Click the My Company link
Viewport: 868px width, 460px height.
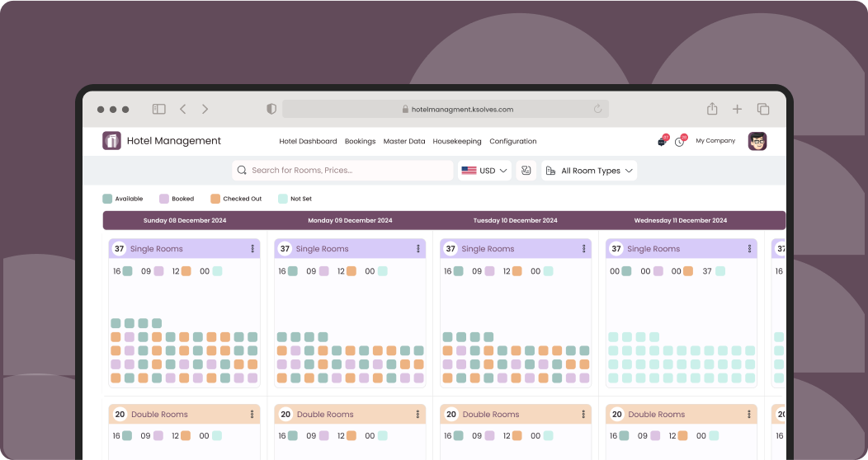[715, 141]
